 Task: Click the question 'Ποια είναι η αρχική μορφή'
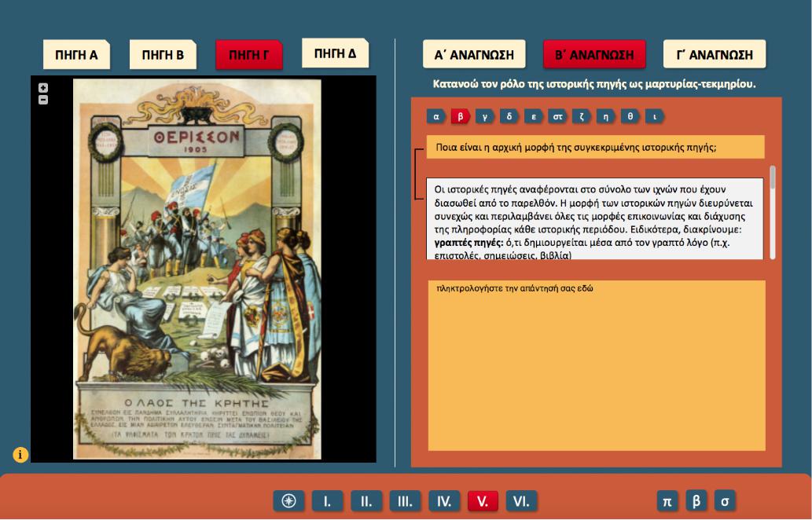pos(596,148)
